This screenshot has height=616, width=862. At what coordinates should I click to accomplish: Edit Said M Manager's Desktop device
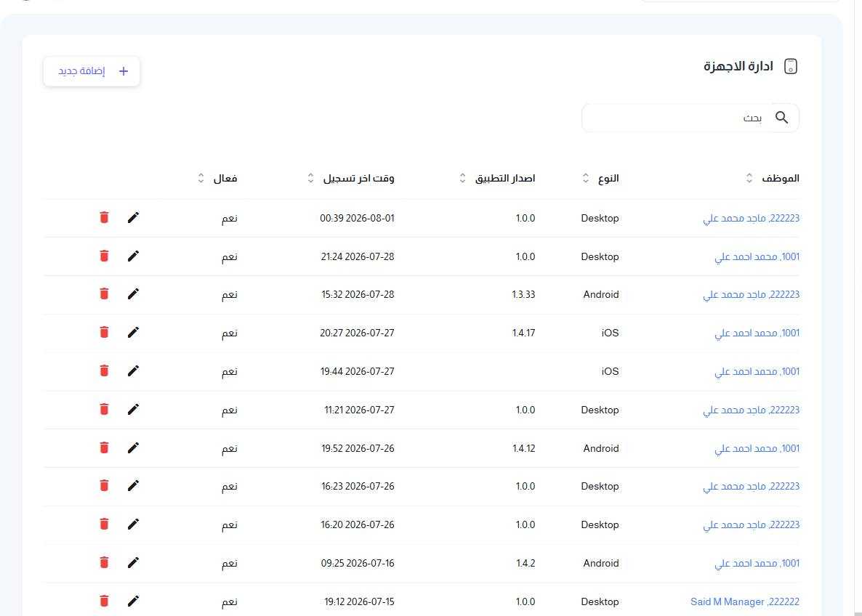tap(133, 601)
